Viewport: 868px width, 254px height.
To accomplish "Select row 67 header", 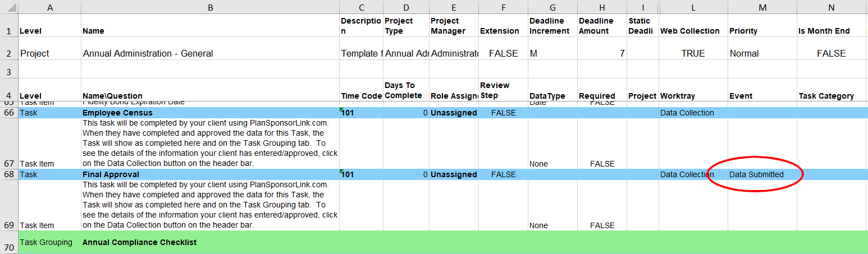I will pyautogui.click(x=9, y=144).
